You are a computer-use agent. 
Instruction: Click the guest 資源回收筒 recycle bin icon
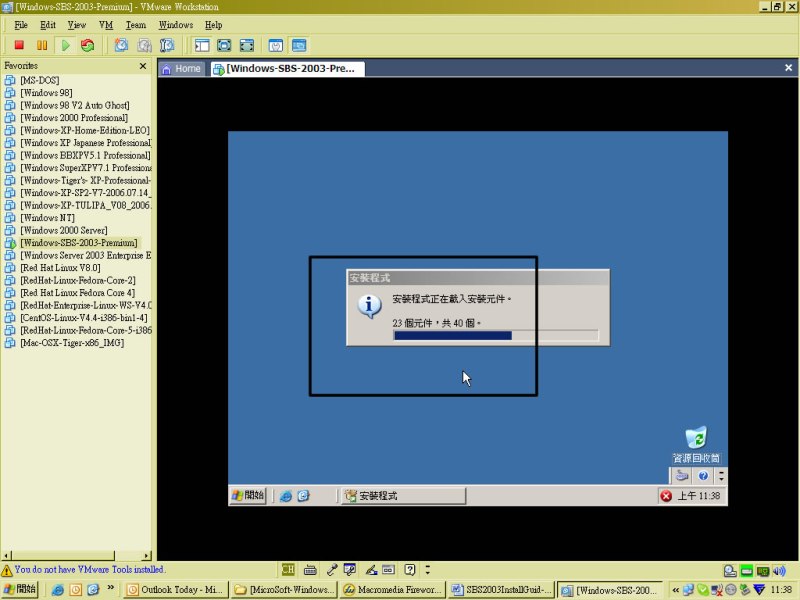[696, 444]
